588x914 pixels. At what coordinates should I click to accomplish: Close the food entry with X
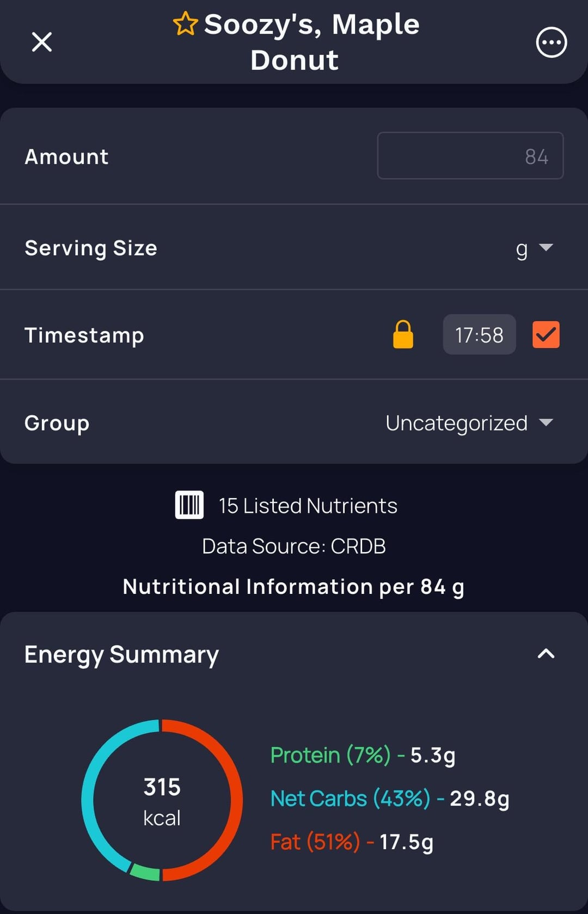tap(42, 42)
